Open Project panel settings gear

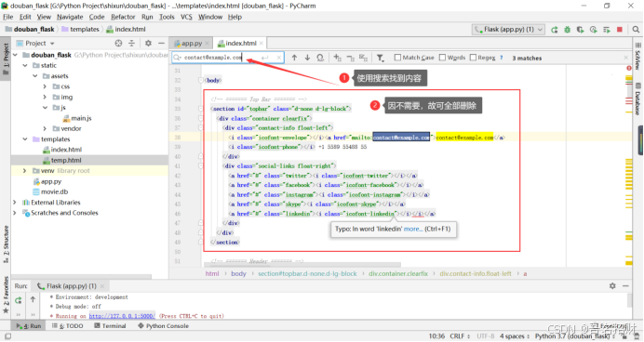click(148, 43)
